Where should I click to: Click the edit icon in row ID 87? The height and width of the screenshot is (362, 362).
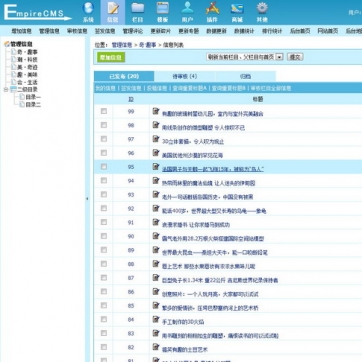pyautogui.click(x=156, y=278)
